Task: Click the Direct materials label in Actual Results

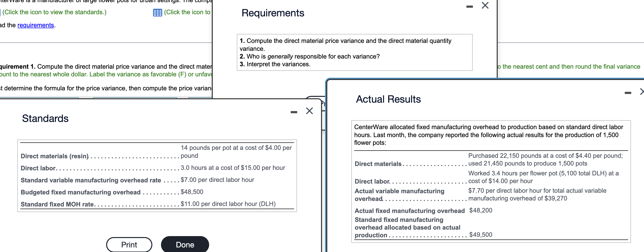Action: 378,164
